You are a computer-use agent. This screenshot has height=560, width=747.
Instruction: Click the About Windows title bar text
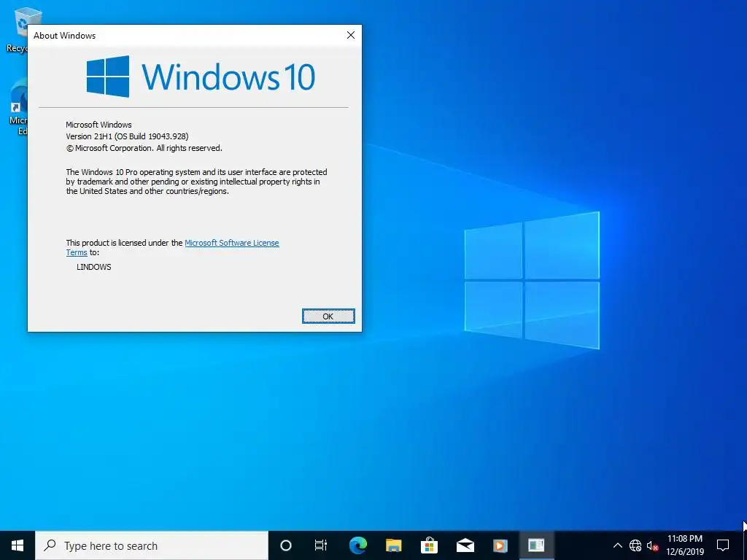coord(64,35)
